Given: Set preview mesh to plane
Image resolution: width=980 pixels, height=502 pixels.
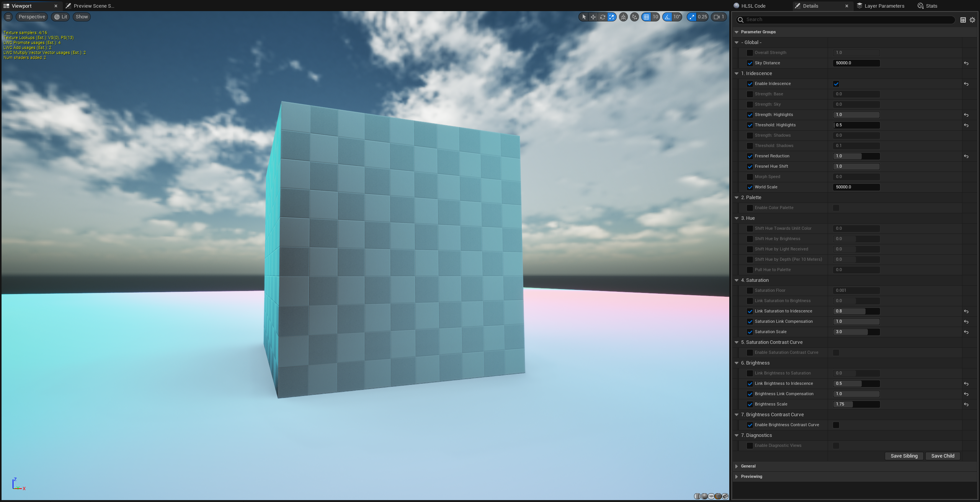Looking at the screenshot, I should click(x=711, y=496).
